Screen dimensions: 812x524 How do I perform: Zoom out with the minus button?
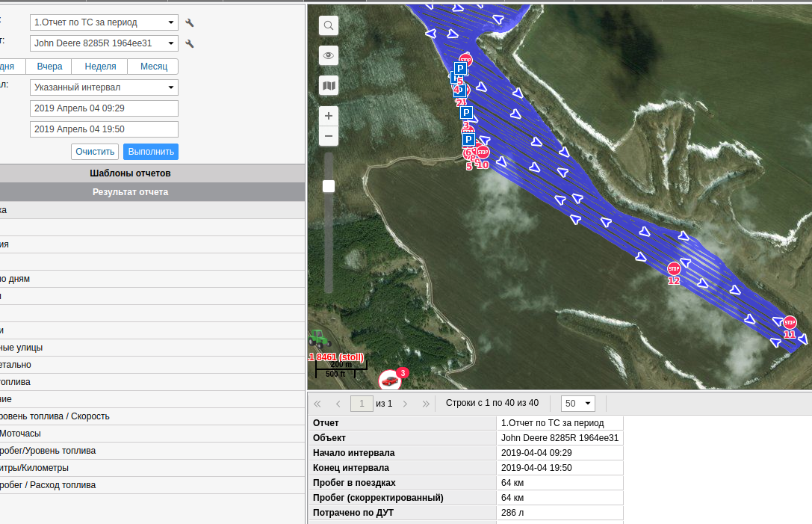328,136
